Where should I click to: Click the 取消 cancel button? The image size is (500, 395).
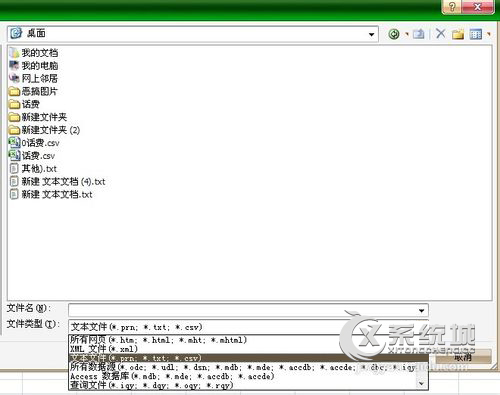coord(463,357)
